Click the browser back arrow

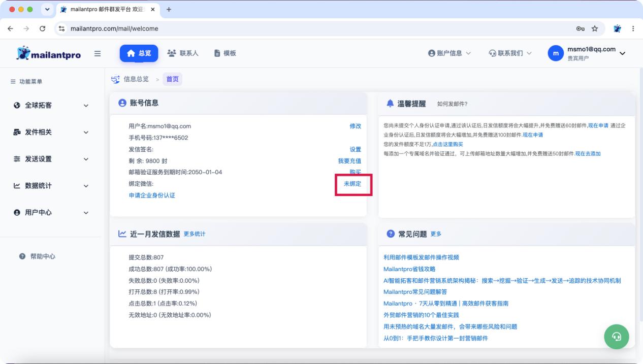click(x=11, y=28)
